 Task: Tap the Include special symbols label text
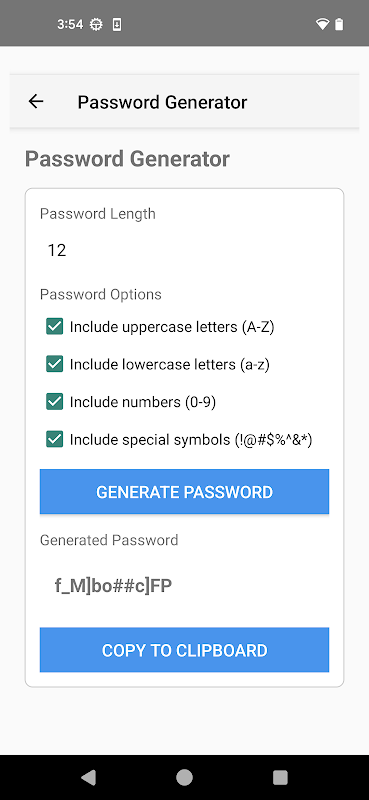click(x=191, y=440)
